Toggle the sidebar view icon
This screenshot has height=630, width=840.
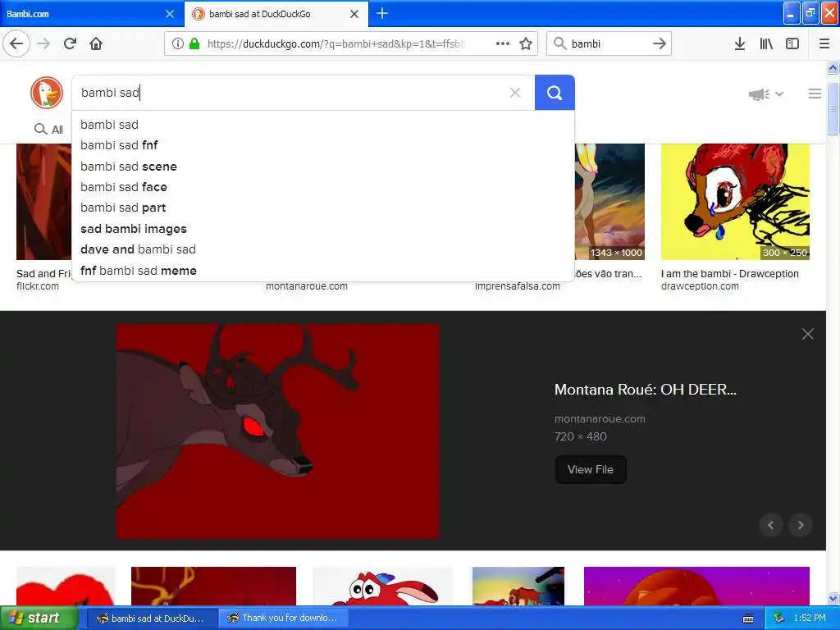[792, 43]
